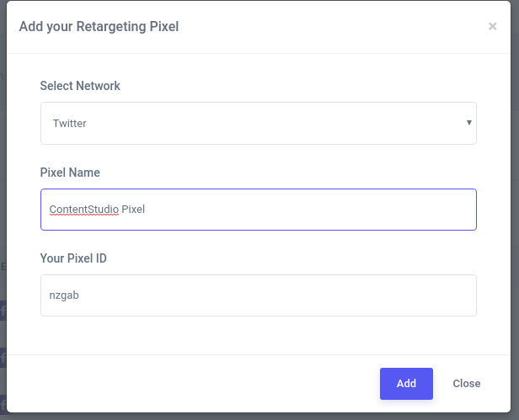Open the Twitter network selection box
519x420 pixels.
tap(258, 124)
